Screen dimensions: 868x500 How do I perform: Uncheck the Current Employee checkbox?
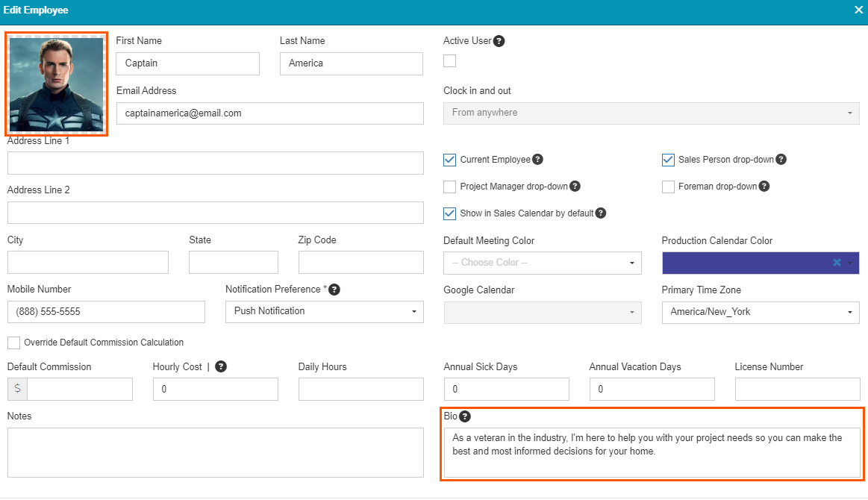pyautogui.click(x=449, y=160)
